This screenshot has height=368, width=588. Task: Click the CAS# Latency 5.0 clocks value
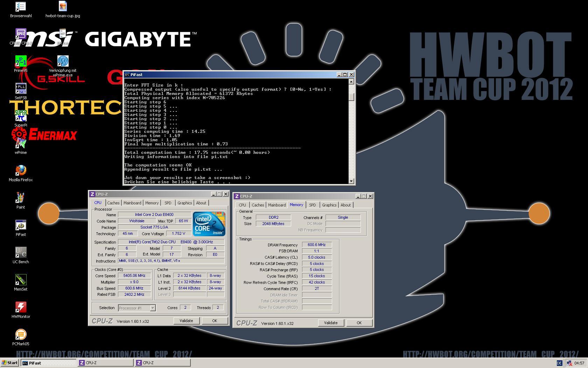pyautogui.click(x=317, y=257)
